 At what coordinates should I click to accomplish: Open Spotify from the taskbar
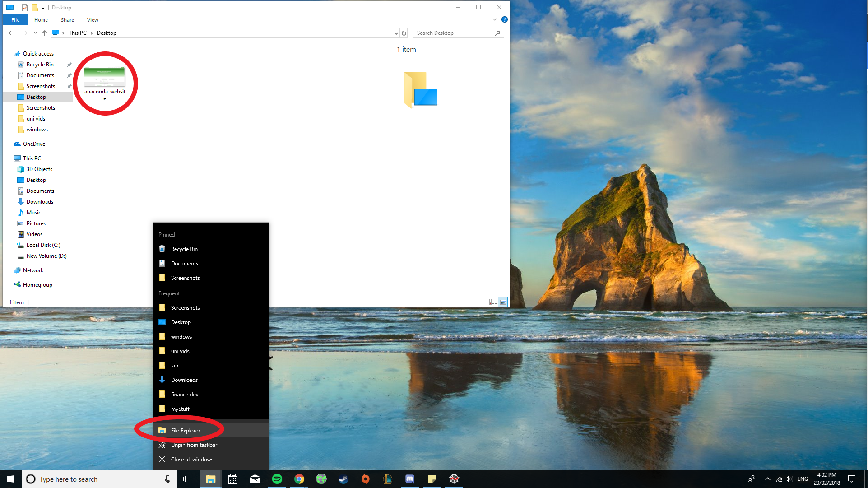tap(277, 479)
